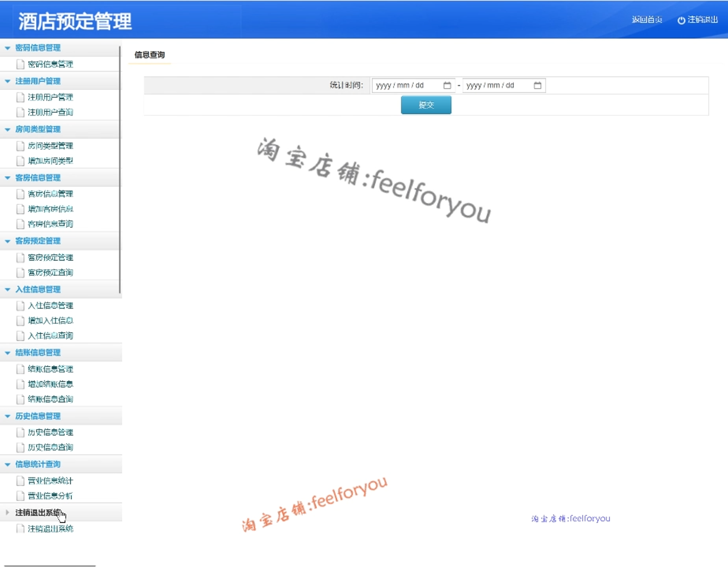Click the page icon beside 结账信息管理
Screen dimensions: 728x567
point(20,369)
